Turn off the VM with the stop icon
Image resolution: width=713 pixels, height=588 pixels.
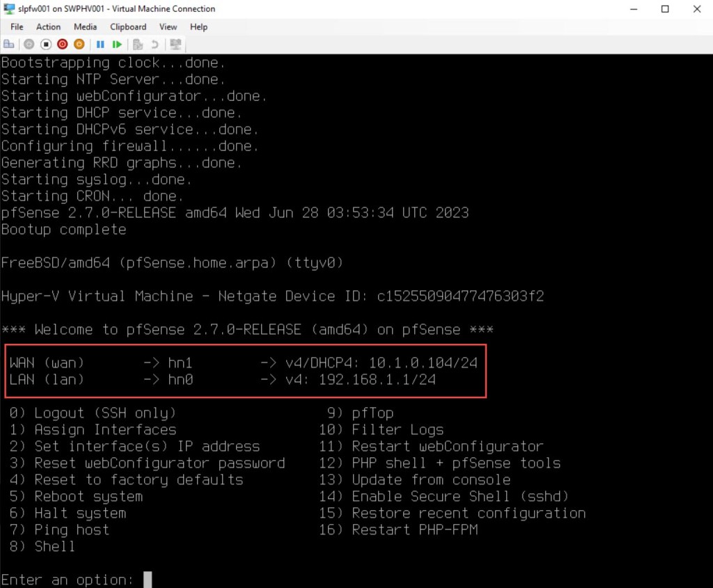click(45, 44)
